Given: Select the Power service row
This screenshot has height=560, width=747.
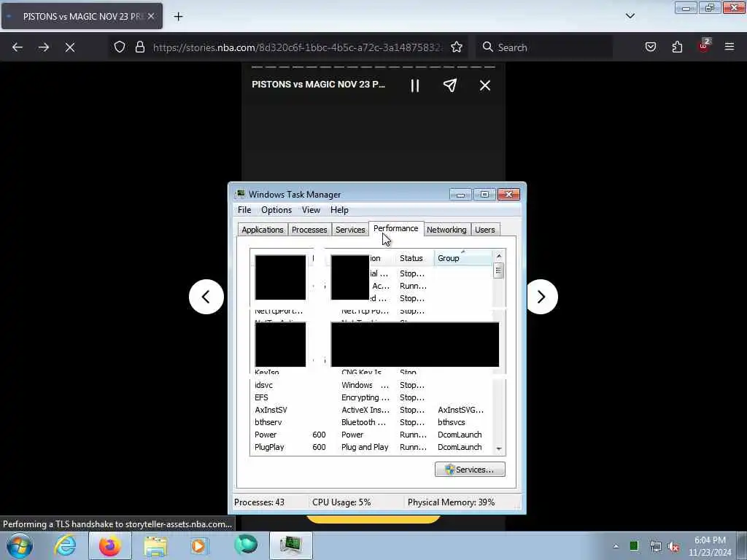Looking at the screenshot, I should [371, 435].
